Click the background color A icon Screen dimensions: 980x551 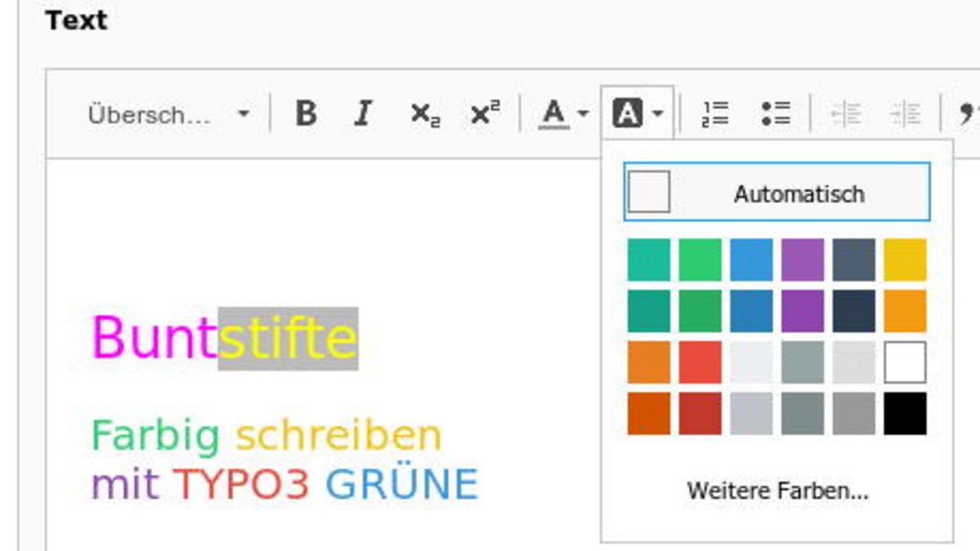(627, 114)
